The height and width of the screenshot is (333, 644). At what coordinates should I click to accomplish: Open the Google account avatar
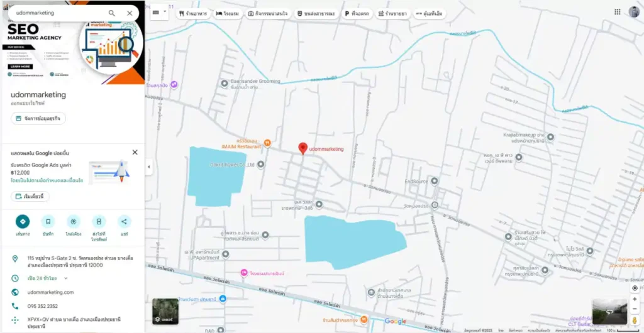pyautogui.click(x=634, y=12)
